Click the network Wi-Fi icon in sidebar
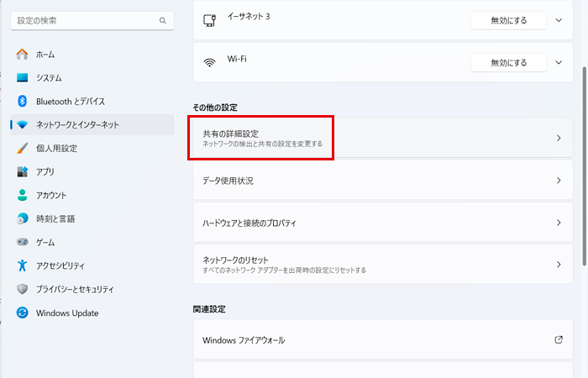 tap(22, 125)
